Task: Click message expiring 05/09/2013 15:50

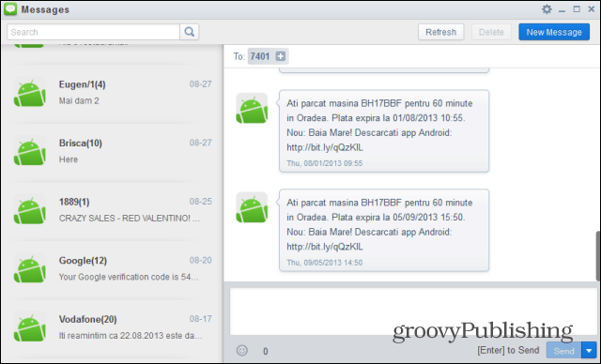Action: coord(384,230)
